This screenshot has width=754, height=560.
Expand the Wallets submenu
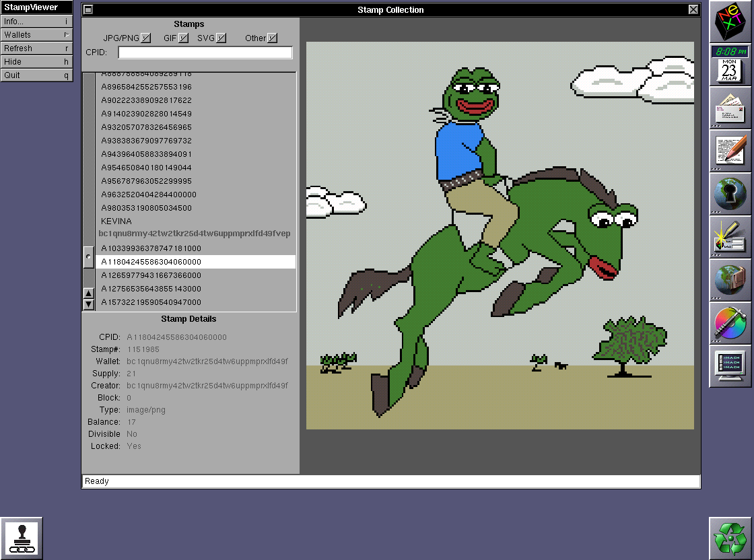tap(36, 34)
